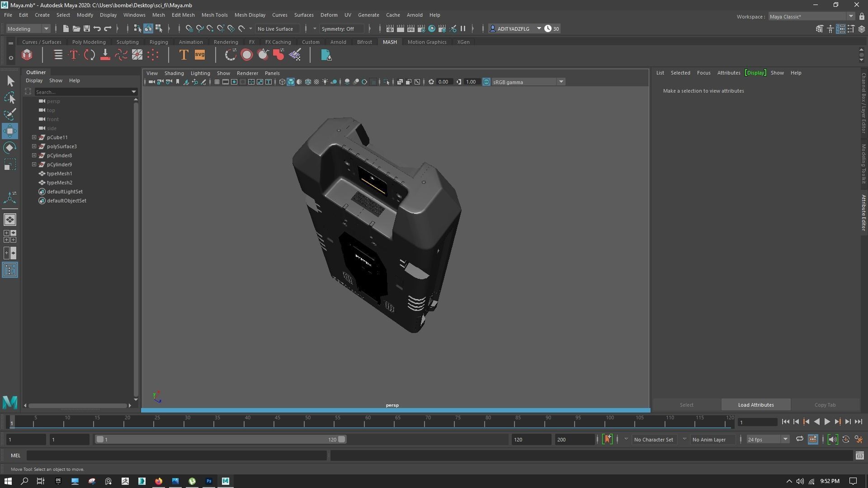Open the Deform menu
868x488 pixels.
pos(329,15)
